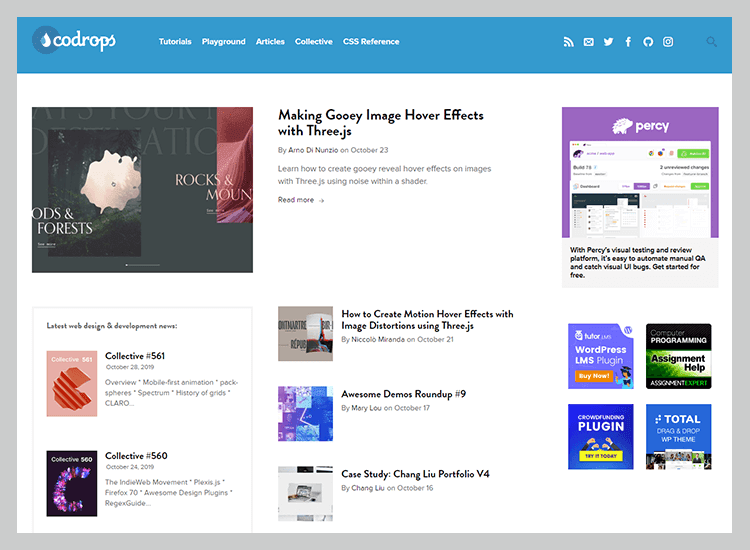Image resolution: width=750 pixels, height=550 pixels.
Task: Open the Tutorials menu item
Action: [x=175, y=42]
